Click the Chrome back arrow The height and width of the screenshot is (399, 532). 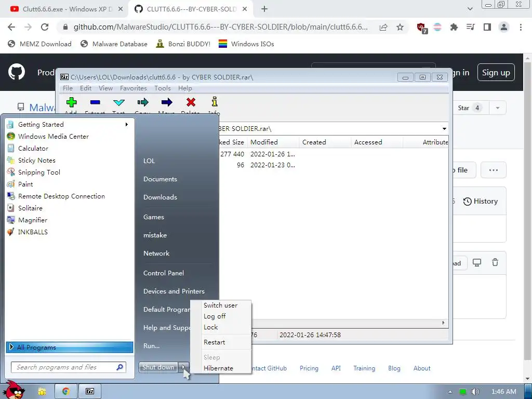point(11,27)
